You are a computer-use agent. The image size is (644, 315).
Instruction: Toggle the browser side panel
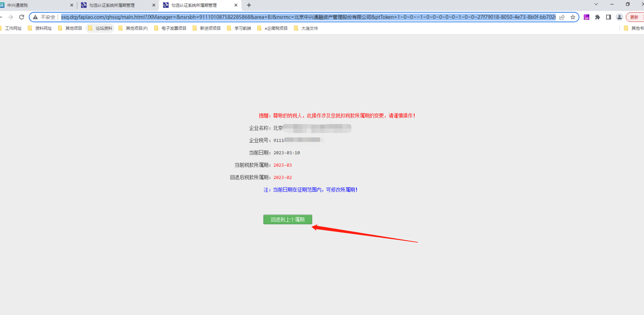608,17
